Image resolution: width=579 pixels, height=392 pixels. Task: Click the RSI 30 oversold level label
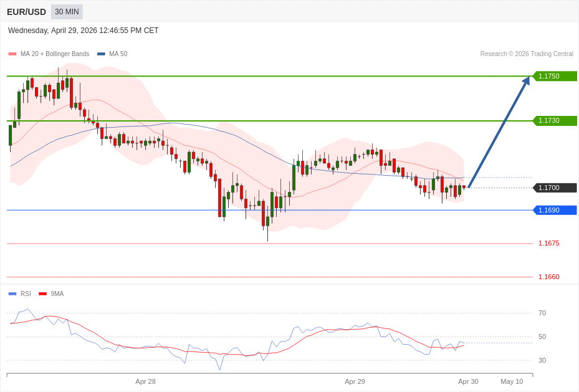(542, 360)
